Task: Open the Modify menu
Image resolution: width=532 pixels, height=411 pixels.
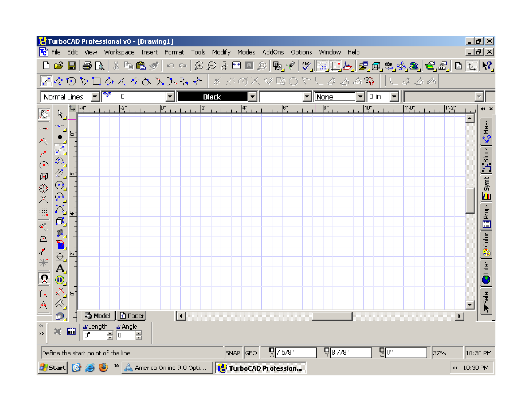Action: point(221,52)
